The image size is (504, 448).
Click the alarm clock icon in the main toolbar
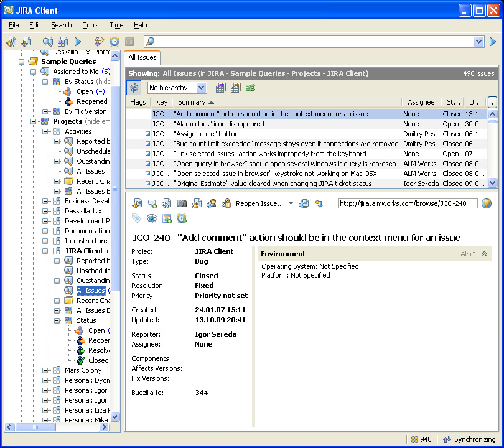[114, 42]
